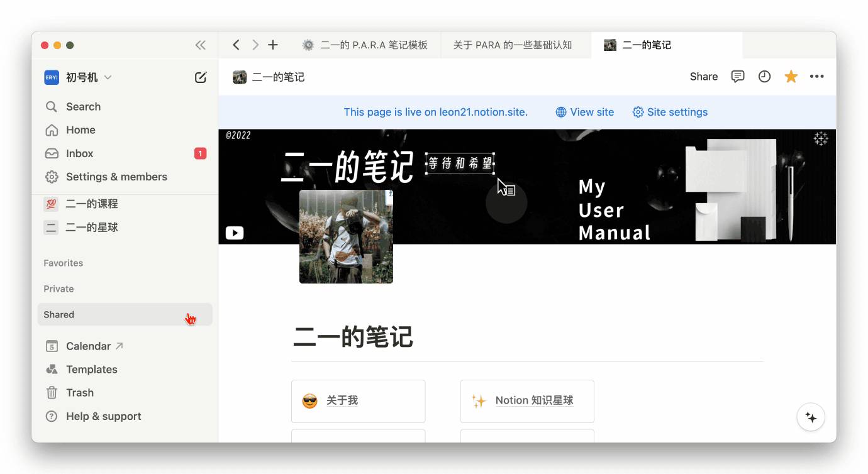Open Trash in the sidebar
This screenshot has height=474, width=868.
tap(125, 393)
